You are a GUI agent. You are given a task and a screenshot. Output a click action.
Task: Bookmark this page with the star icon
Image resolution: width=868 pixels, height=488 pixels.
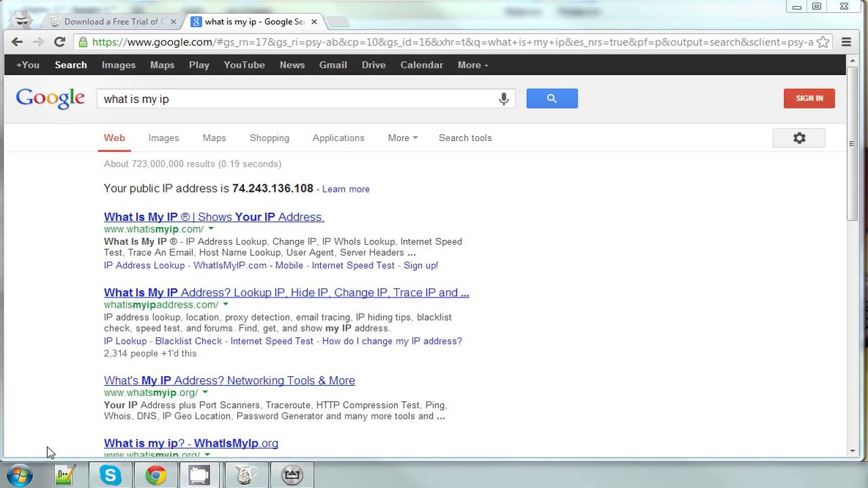823,42
